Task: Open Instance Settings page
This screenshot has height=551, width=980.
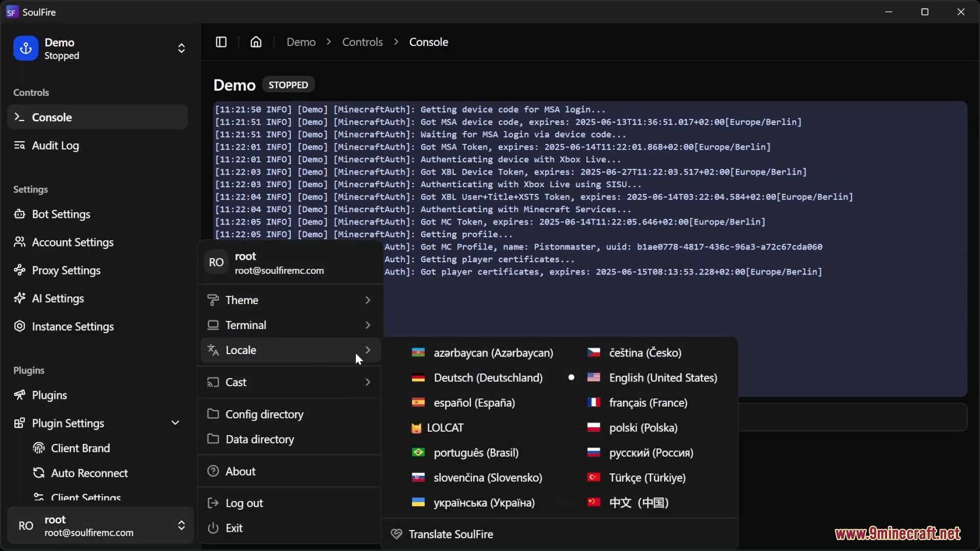Action: [97, 327]
